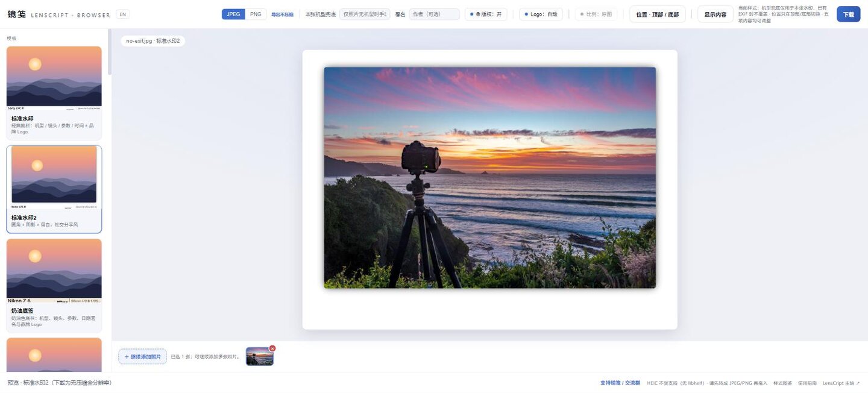Open the LenScript 主站 external link
Viewport: 868px width, 393px height.
pyautogui.click(x=841, y=383)
